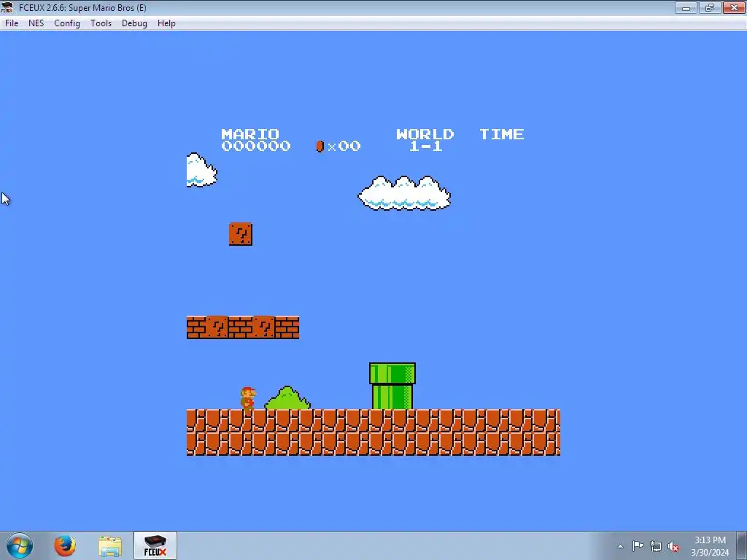Open Windows Explorer from the taskbar
747x560 pixels.
(x=110, y=546)
